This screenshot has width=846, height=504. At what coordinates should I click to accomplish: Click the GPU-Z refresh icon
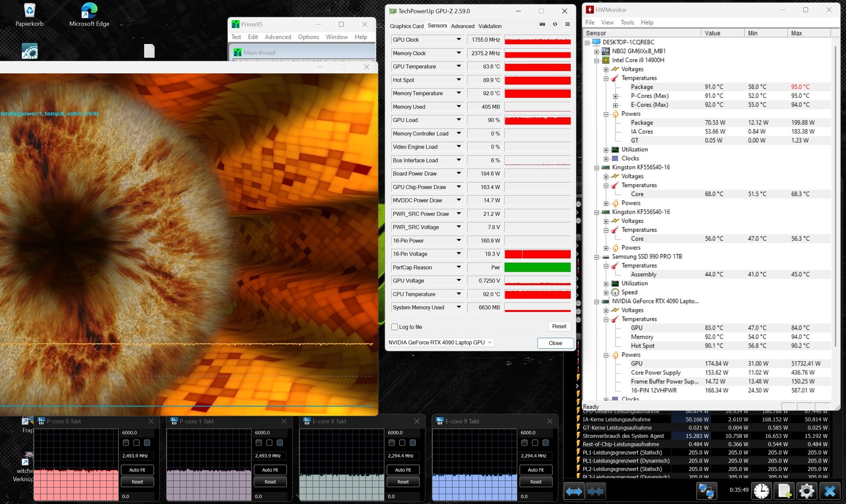click(x=555, y=24)
